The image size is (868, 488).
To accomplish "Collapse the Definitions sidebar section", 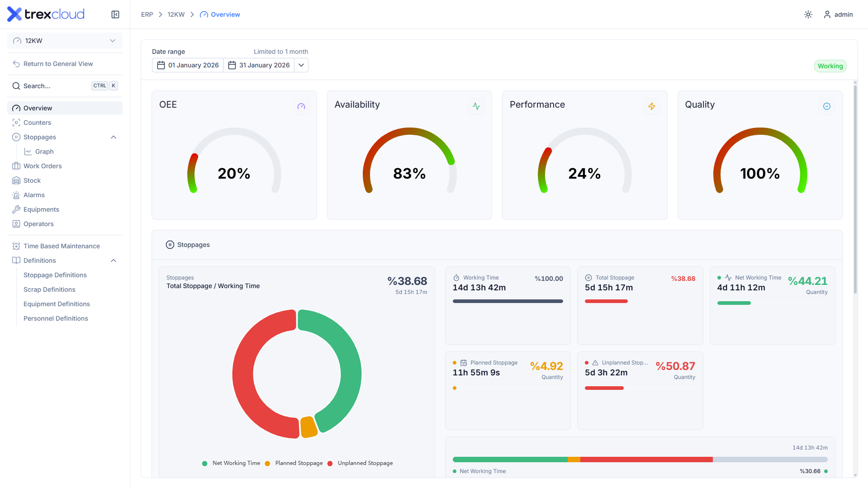I will click(114, 261).
